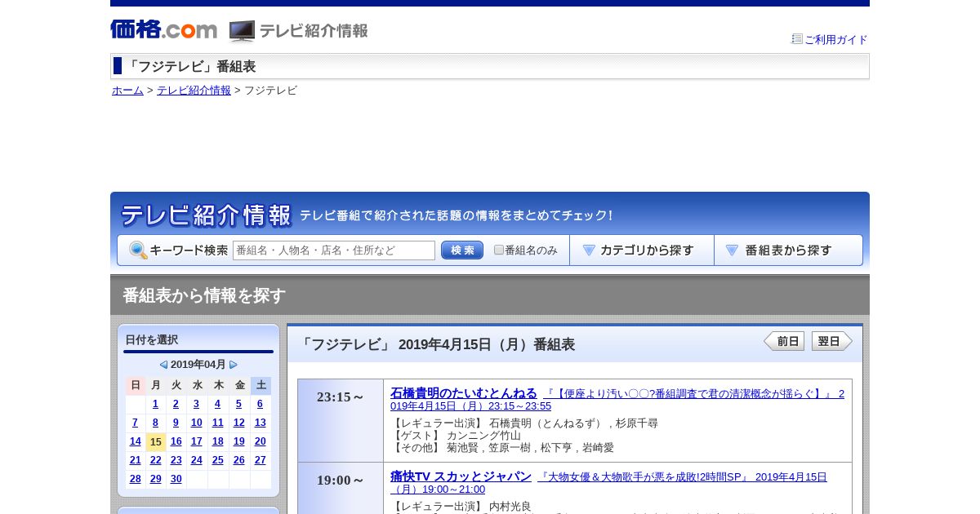Open 痛快TV スカッとジャパン program link

(x=461, y=476)
